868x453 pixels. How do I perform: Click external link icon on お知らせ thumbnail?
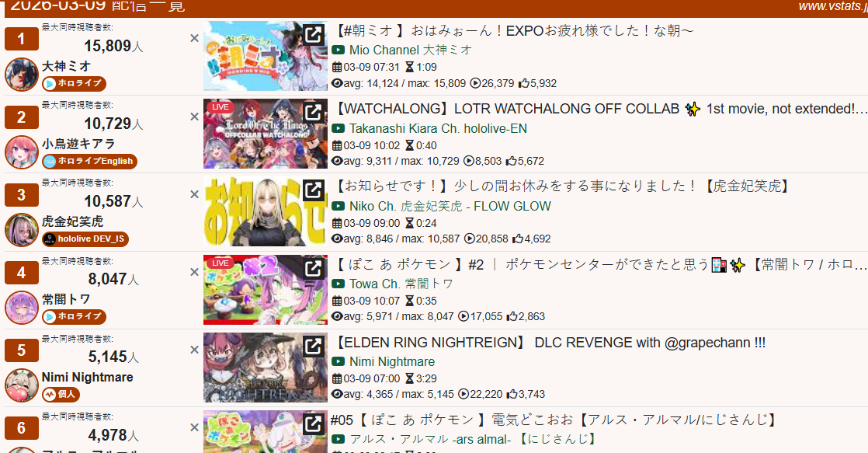tap(314, 190)
